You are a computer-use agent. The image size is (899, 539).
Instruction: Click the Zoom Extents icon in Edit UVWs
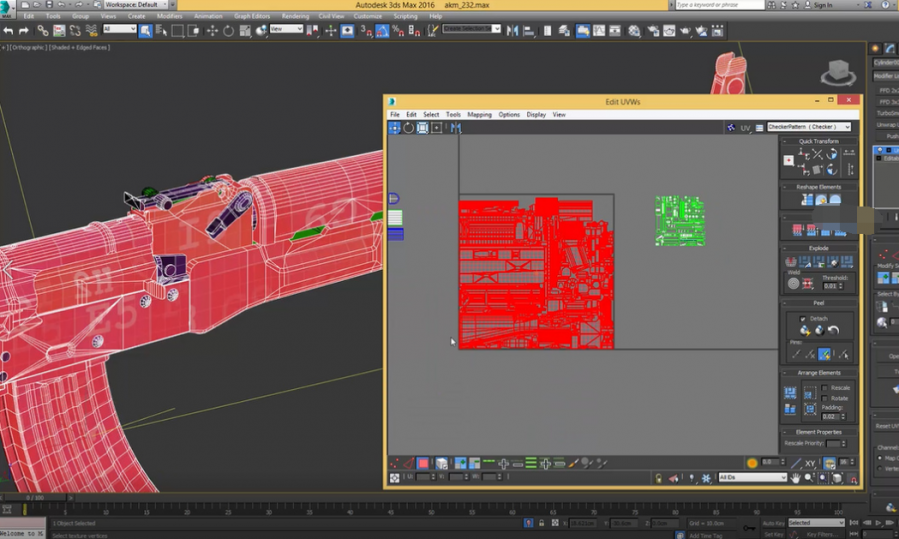click(838, 478)
